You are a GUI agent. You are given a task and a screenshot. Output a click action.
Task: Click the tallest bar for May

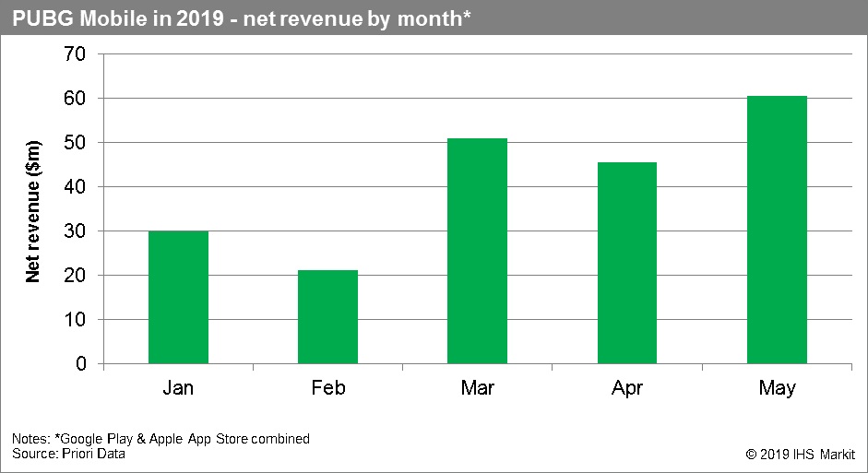click(x=777, y=230)
